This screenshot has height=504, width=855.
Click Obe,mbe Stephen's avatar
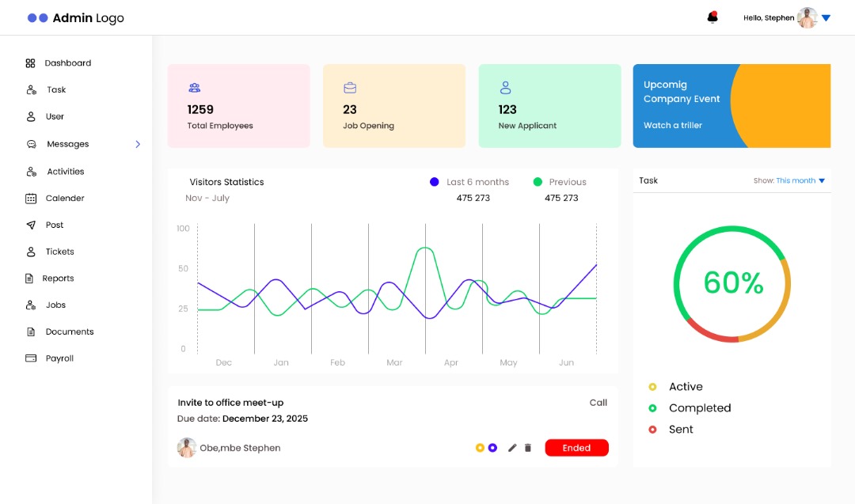point(187,448)
